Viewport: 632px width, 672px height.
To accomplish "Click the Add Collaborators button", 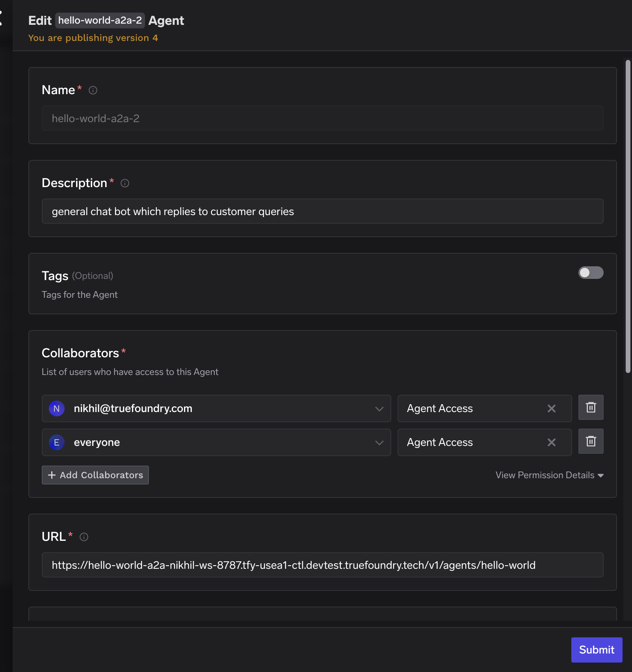I will 95,475.
